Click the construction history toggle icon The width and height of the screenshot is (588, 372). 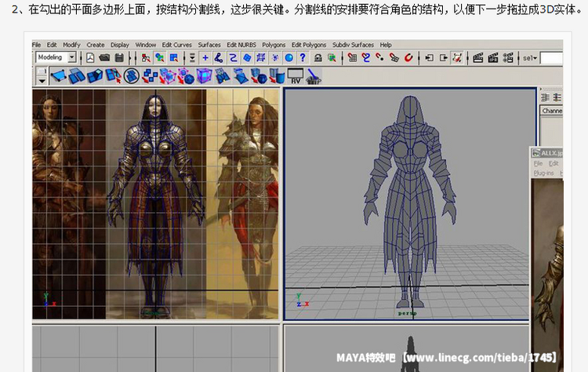pos(457,58)
